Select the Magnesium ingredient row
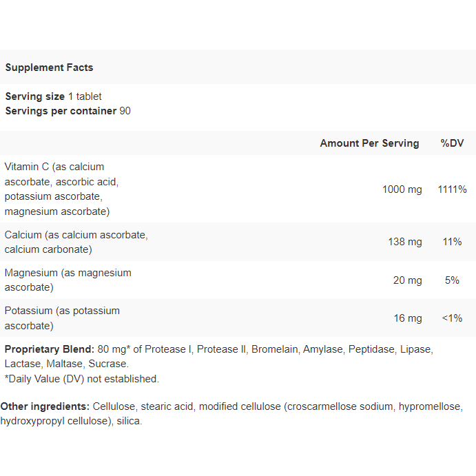 pyautogui.click(x=238, y=280)
